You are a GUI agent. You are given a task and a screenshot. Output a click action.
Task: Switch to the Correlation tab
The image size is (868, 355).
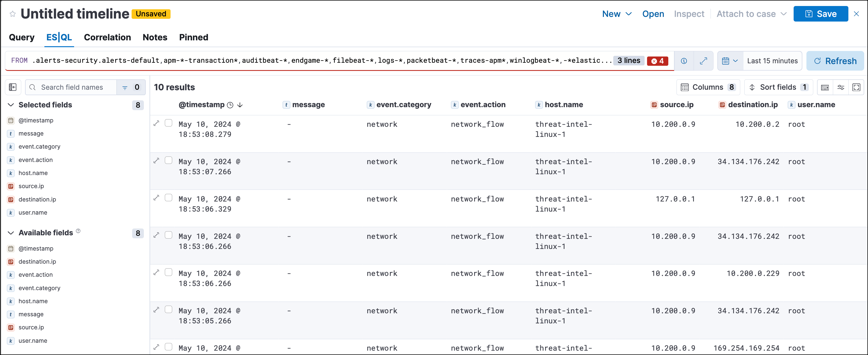(x=107, y=37)
